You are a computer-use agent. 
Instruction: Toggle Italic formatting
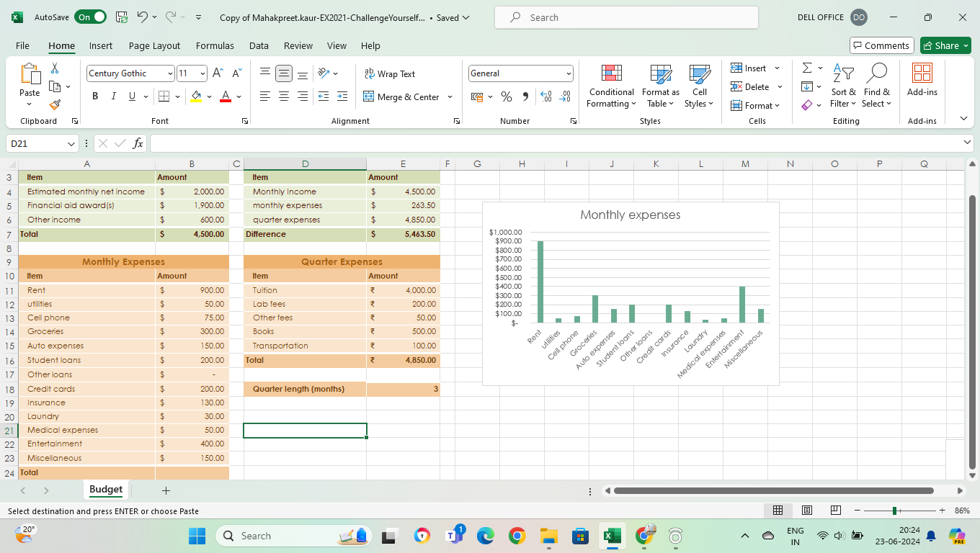click(113, 96)
